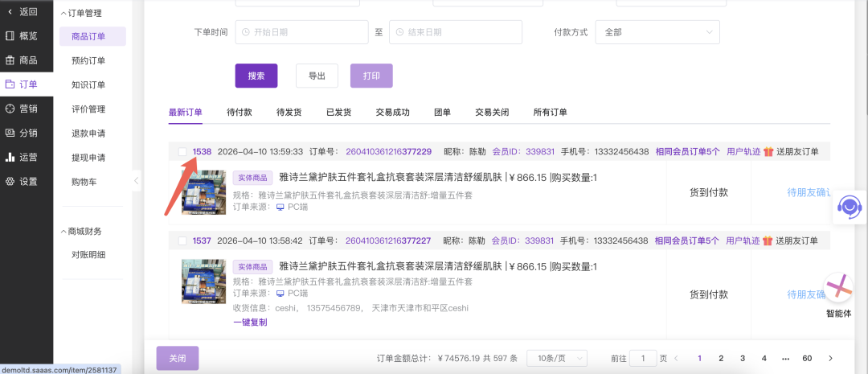Image resolution: width=868 pixels, height=374 pixels.
Task: Open the 智能体 AI agent icon
Action: point(839,288)
